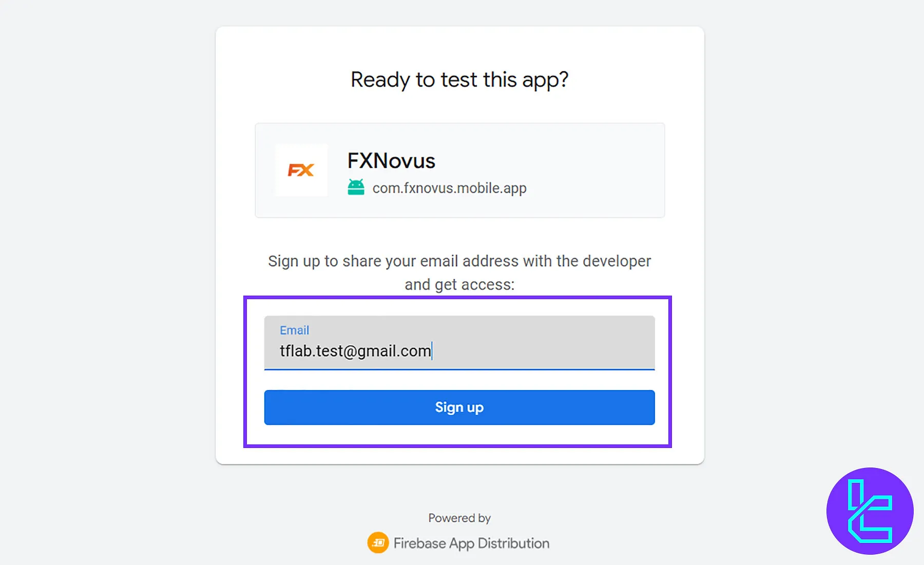Click the orange Firebase logo icon
The width and height of the screenshot is (924, 565).
(x=378, y=542)
